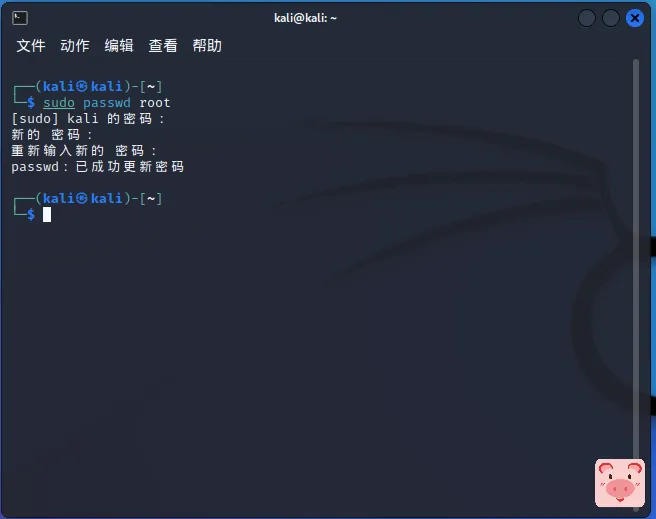This screenshot has height=519, width=656.
Task: Minimize the terminal window
Action: (587, 18)
